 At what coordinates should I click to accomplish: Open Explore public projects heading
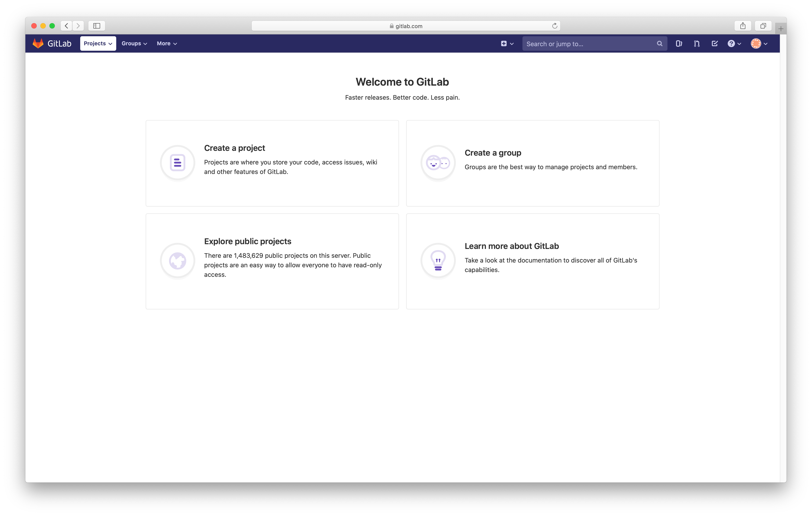tap(247, 241)
